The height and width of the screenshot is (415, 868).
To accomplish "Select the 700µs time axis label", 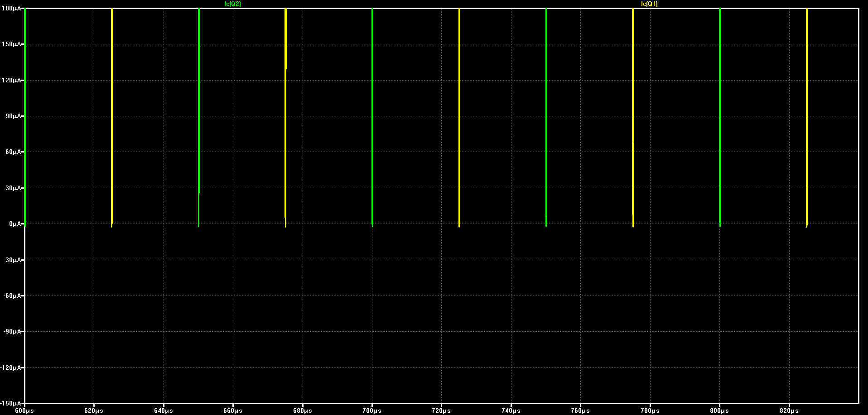I will 372,411.
